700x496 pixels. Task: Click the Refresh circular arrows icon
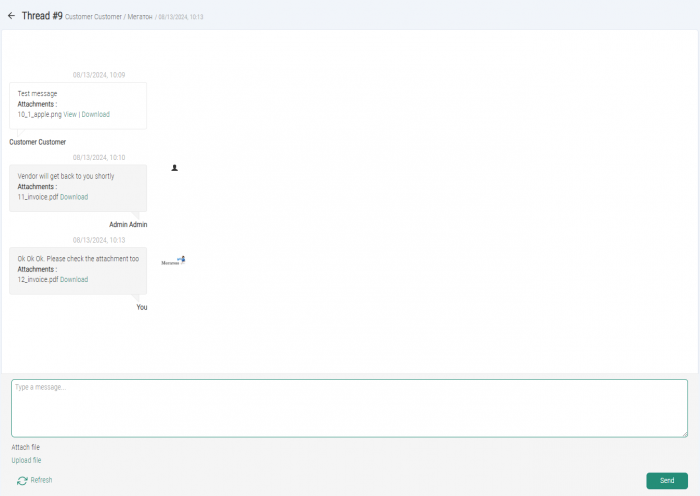(22, 480)
